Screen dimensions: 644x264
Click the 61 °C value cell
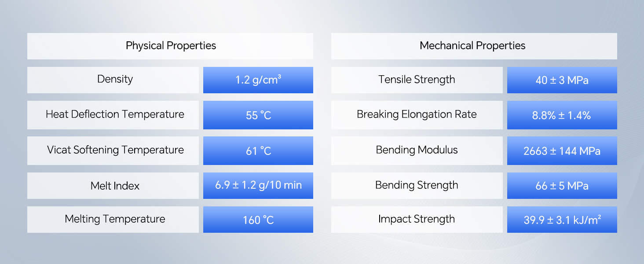coord(258,150)
